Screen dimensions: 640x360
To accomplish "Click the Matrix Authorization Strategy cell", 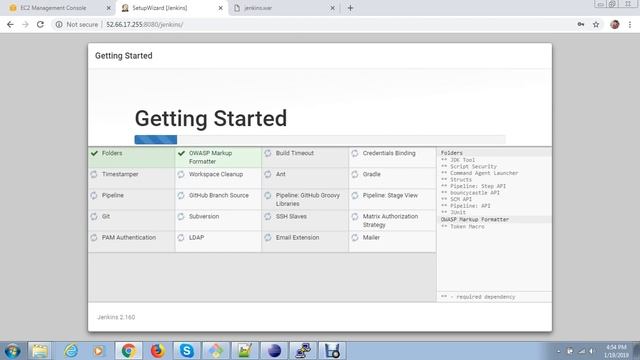I will pos(392,220).
